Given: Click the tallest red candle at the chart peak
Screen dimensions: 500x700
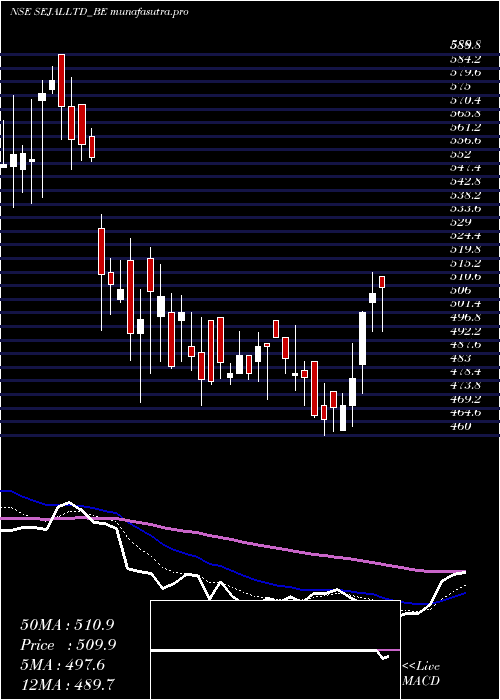Looking at the screenshot, I should (61, 80).
